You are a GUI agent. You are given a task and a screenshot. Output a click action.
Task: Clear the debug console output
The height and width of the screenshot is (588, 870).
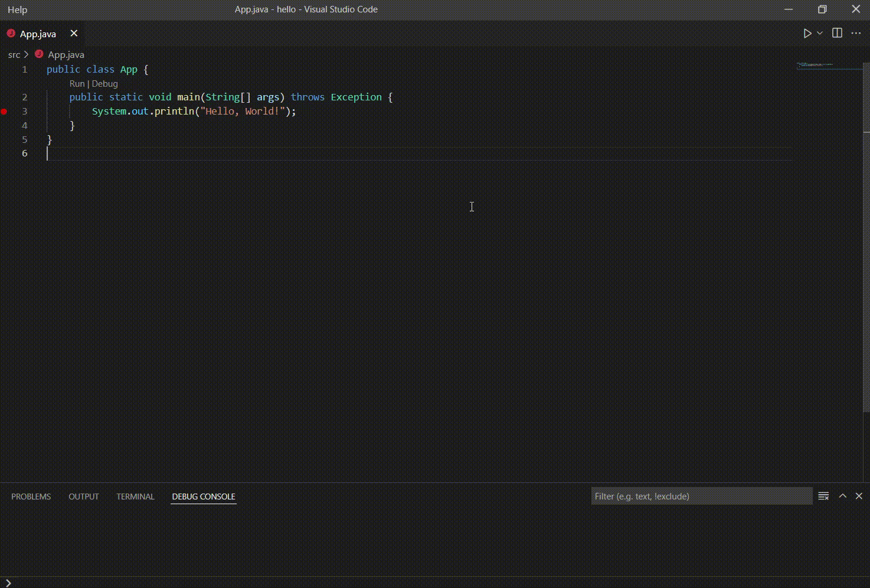[823, 496]
